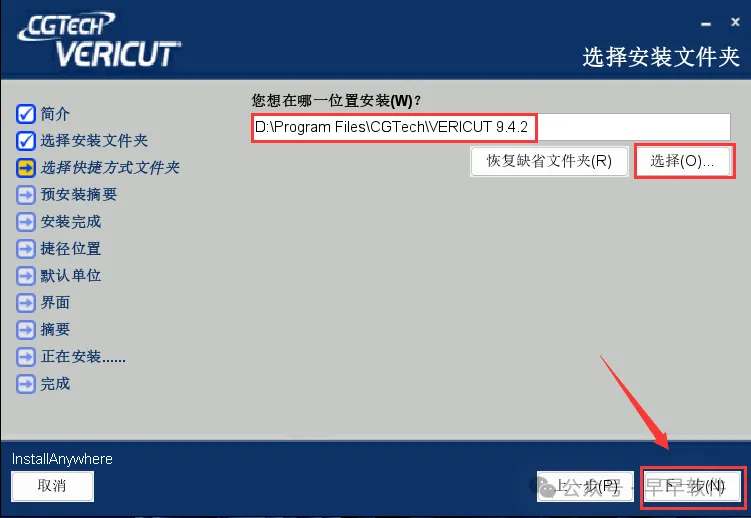This screenshot has width=751, height=518.
Task: Click the install path field D:\Program Files\CGTech\VERICUT 9.4.2
Action: click(x=491, y=127)
